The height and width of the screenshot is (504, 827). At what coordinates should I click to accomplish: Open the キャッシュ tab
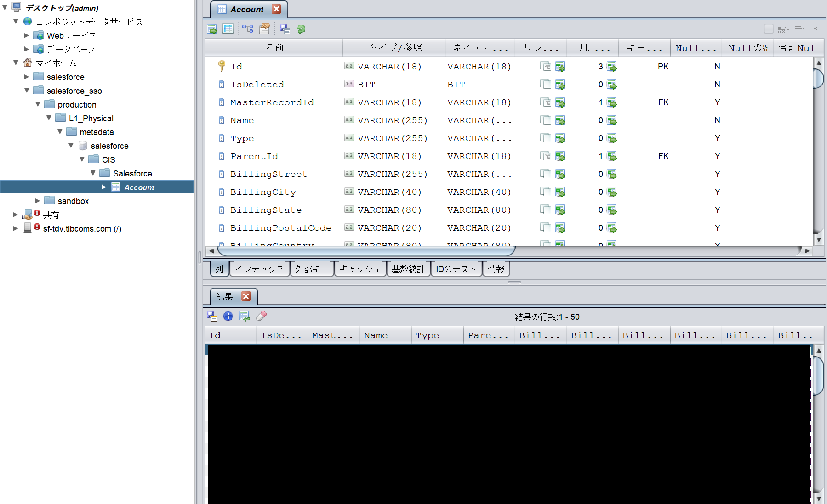(x=360, y=269)
